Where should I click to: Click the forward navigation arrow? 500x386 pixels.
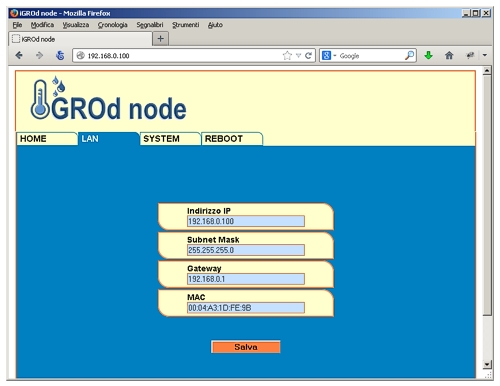[x=39, y=55]
